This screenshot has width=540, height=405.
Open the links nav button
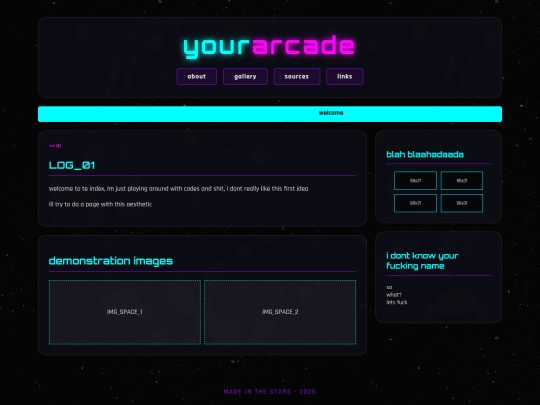coord(345,76)
